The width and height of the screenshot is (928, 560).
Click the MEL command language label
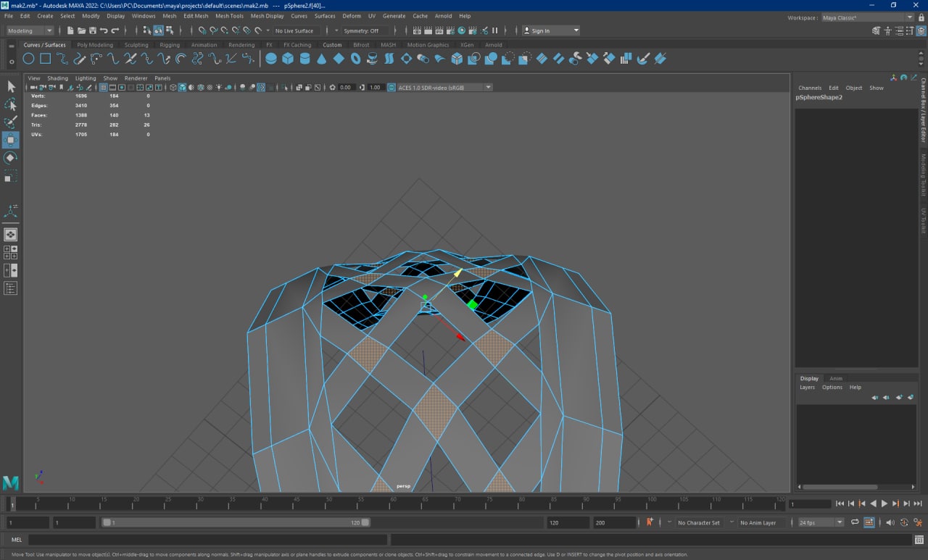[17, 540]
